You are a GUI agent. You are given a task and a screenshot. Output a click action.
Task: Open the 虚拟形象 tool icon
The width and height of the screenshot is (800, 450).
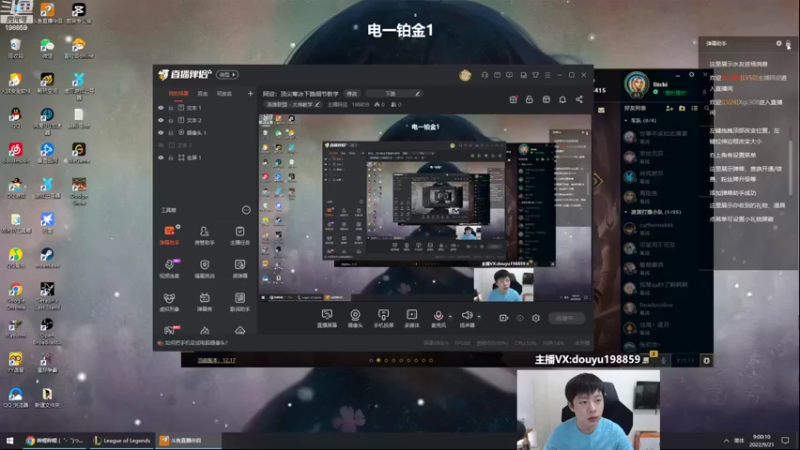pos(169,302)
